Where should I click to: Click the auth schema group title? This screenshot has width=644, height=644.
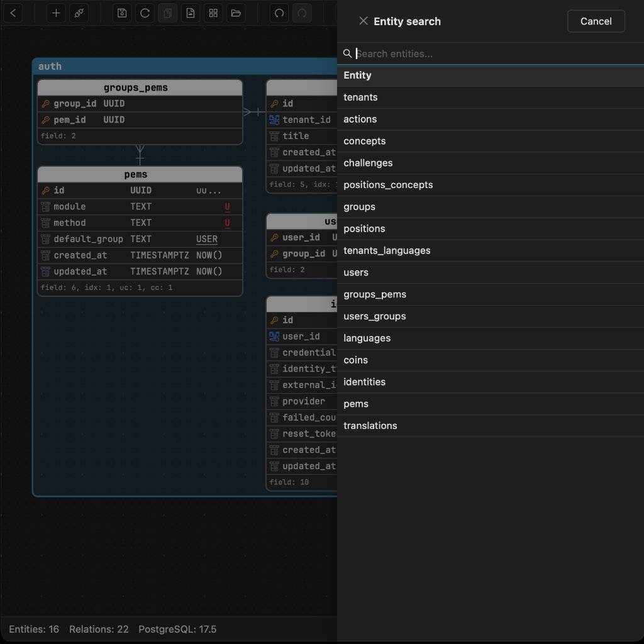(x=50, y=67)
